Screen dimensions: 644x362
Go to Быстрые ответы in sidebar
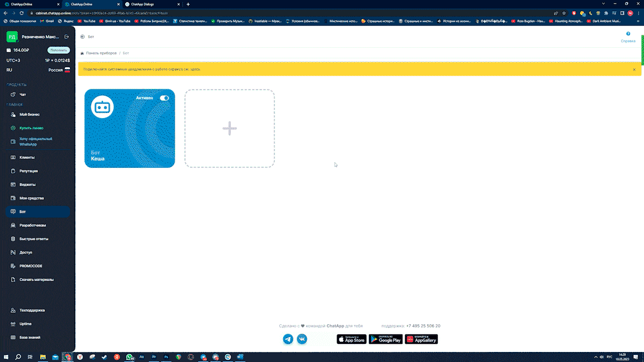(34, 239)
